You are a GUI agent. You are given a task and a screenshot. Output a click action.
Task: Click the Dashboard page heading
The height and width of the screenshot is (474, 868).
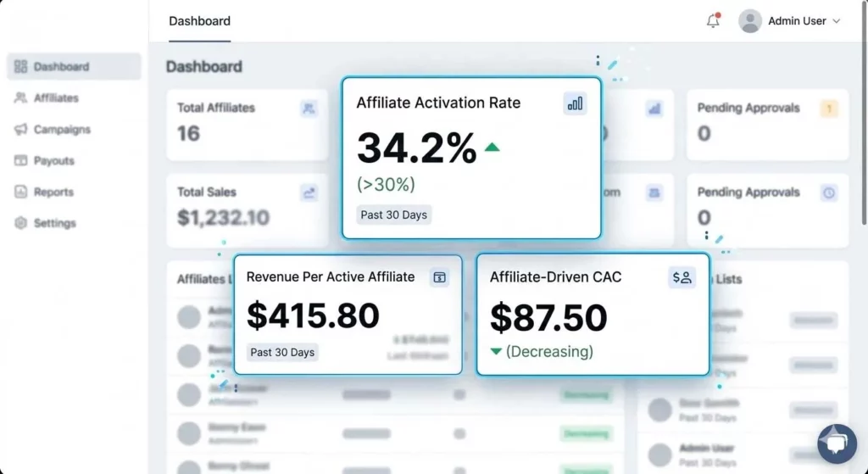204,66
